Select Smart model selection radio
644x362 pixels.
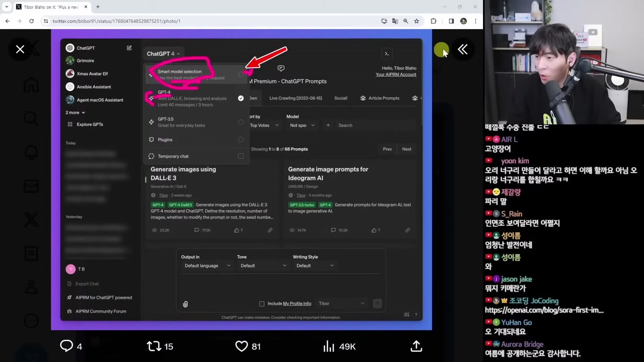[x=241, y=74]
